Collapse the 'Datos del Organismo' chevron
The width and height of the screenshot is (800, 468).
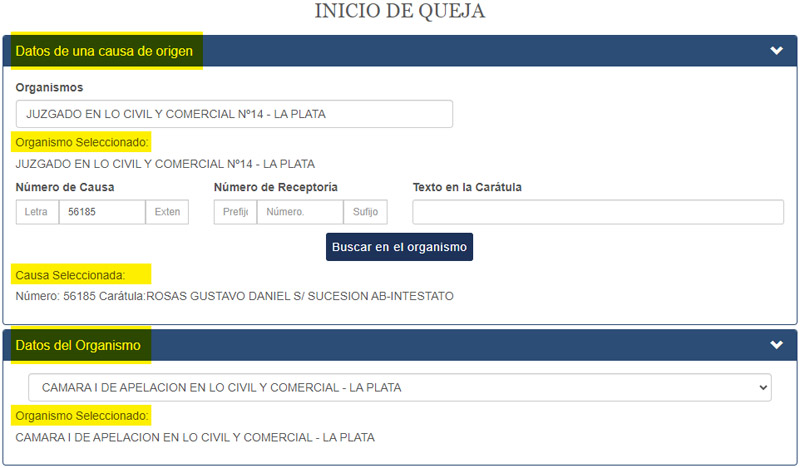pos(776,345)
